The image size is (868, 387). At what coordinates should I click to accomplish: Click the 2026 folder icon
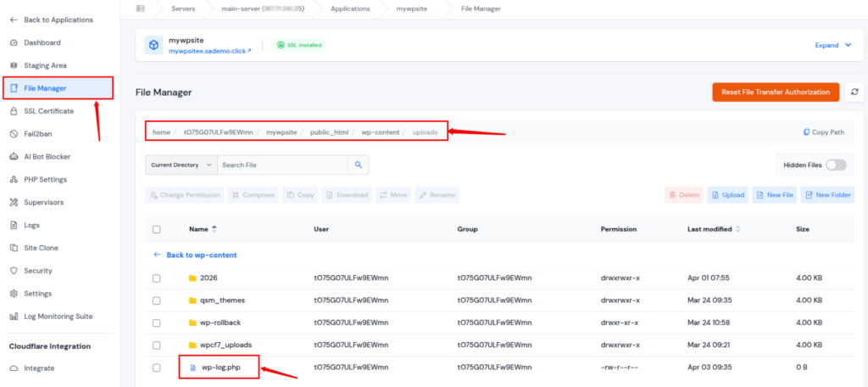(x=192, y=278)
